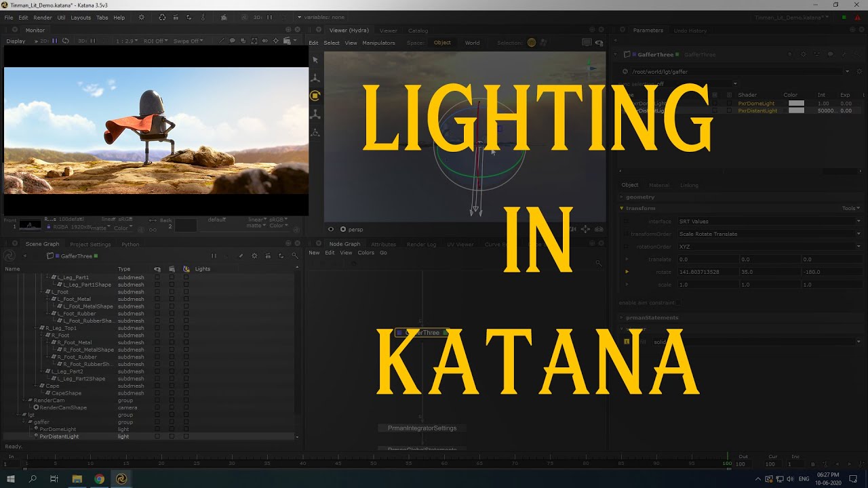
Task: Open the interface SRT Values dropdown
Action: pyautogui.click(x=769, y=222)
